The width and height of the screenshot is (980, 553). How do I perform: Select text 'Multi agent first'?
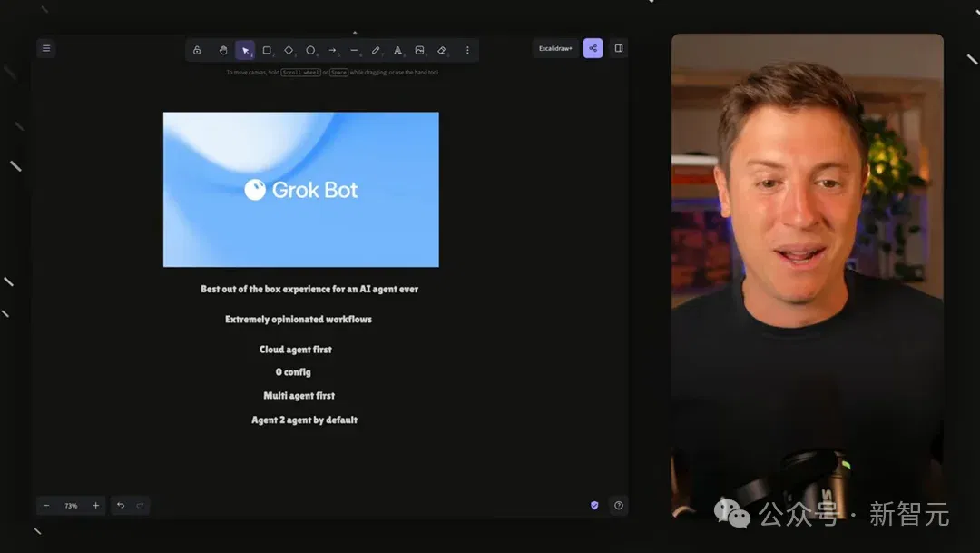tap(299, 395)
